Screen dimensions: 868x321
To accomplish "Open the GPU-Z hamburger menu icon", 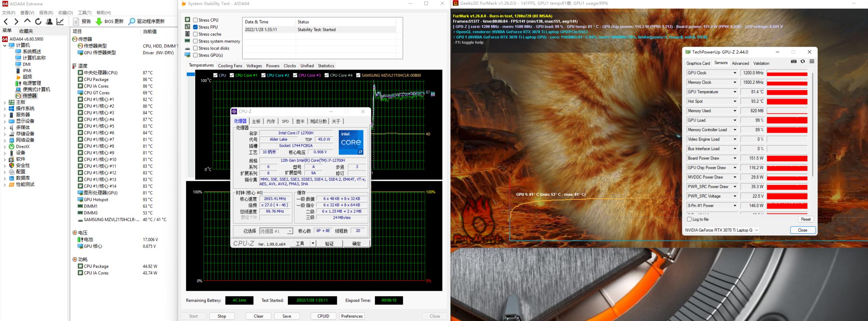I will [812, 61].
